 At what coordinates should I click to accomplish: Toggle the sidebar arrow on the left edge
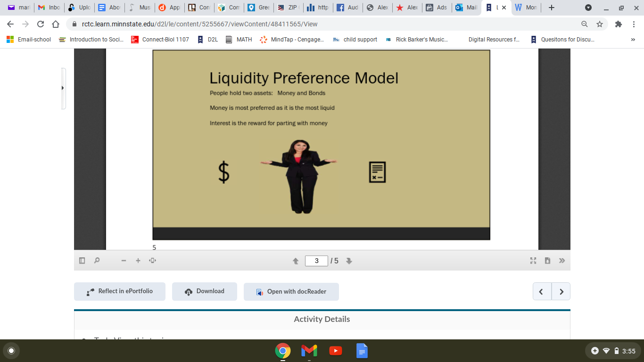coord(63,88)
